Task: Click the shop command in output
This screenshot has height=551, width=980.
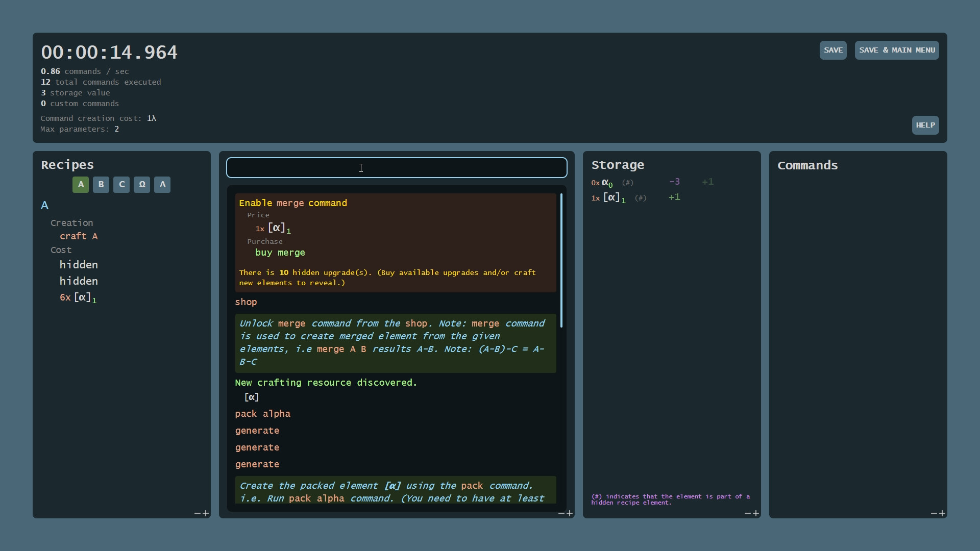Action: (246, 302)
